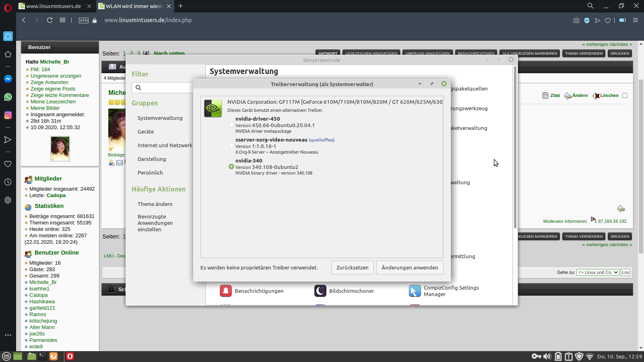This screenshot has height=362, width=644.
Task: Click the Wi-Fi icon in the system tray
Action: tap(590, 356)
